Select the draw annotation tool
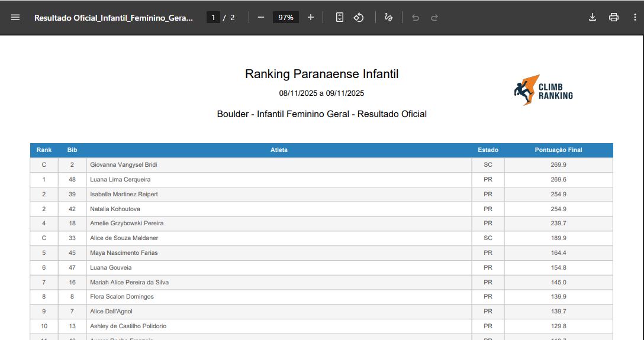Viewport: 644px width, 340px height. click(388, 17)
